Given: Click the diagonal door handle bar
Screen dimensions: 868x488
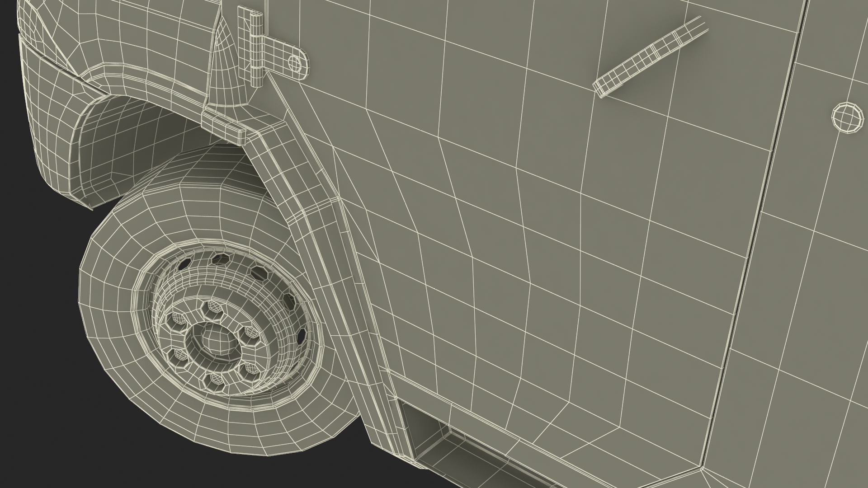Looking at the screenshot, I should coord(651,56).
